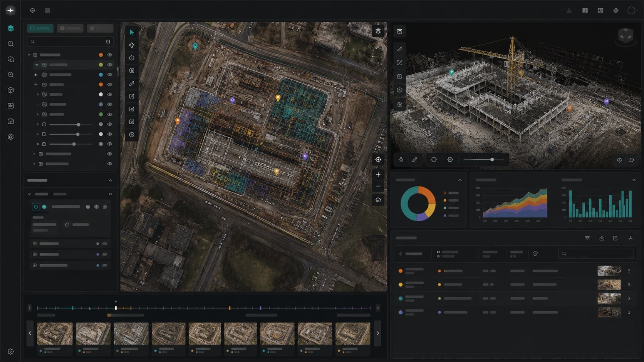Toggle eye visibility of the white-dot layer row
Image resolution: width=644 pixels, height=362 pixels.
110,94
